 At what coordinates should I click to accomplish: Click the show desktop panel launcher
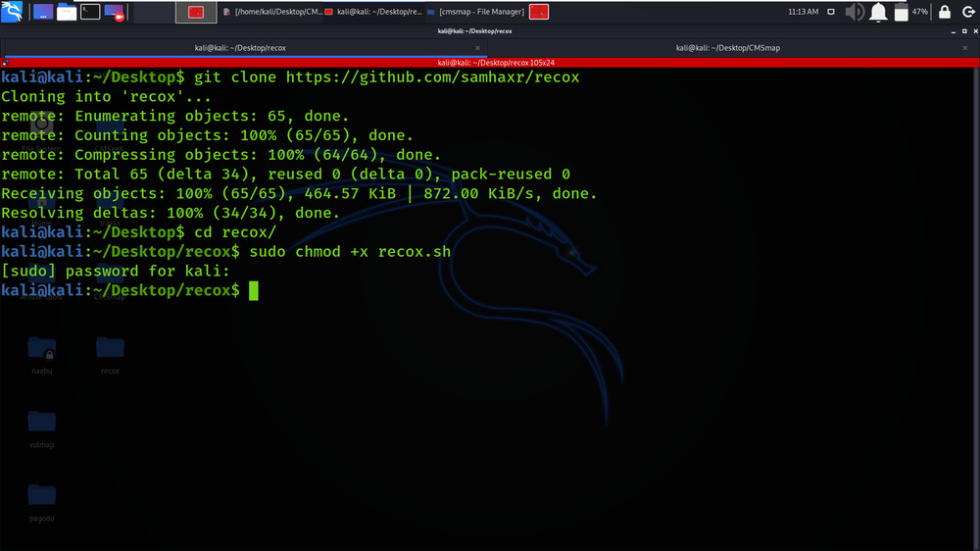tap(43, 11)
